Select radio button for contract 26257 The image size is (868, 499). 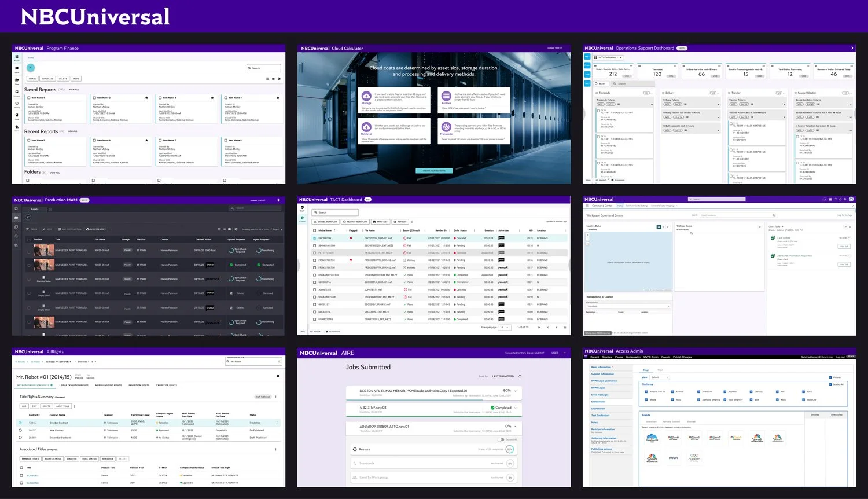point(21,430)
